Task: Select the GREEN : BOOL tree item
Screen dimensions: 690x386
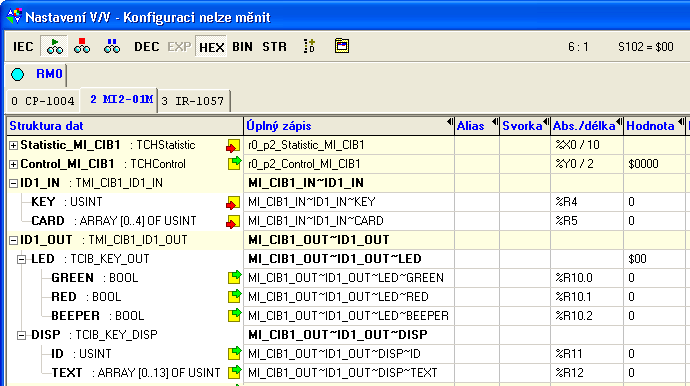Action: tap(95, 278)
